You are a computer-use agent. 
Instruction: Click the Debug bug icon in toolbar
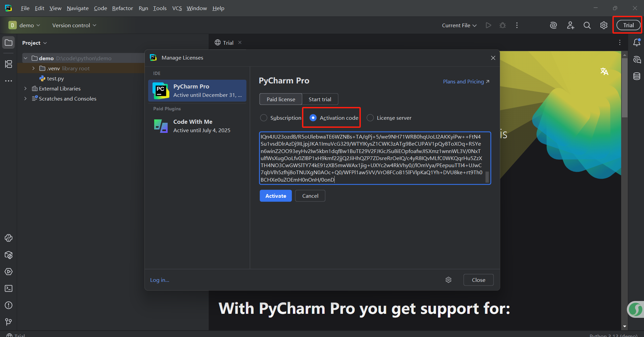pyautogui.click(x=503, y=25)
